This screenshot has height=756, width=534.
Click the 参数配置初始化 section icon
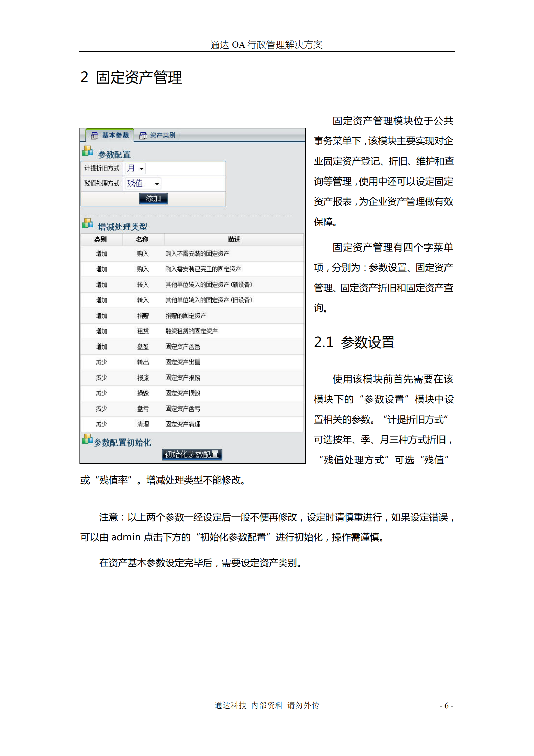tap(87, 439)
